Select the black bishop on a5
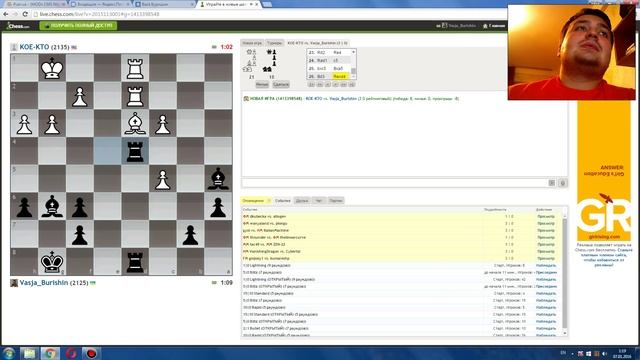Viewport: 640px width, 360px height. coord(218,179)
